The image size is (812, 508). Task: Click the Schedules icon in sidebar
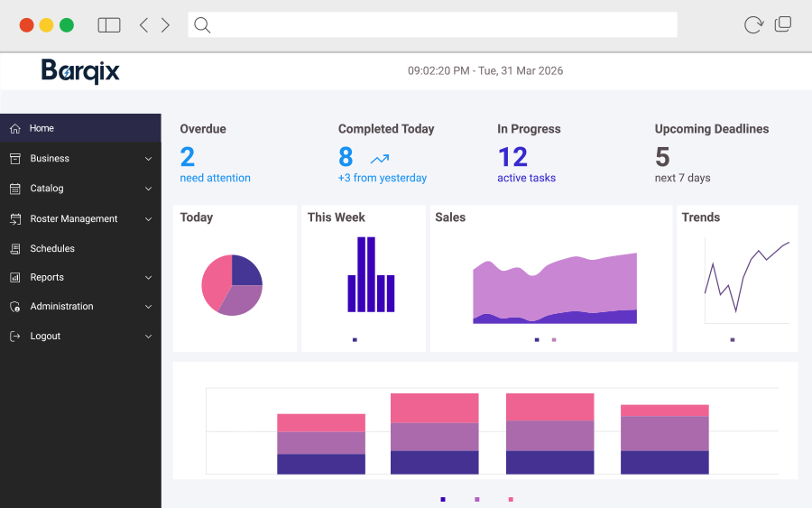point(14,249)
